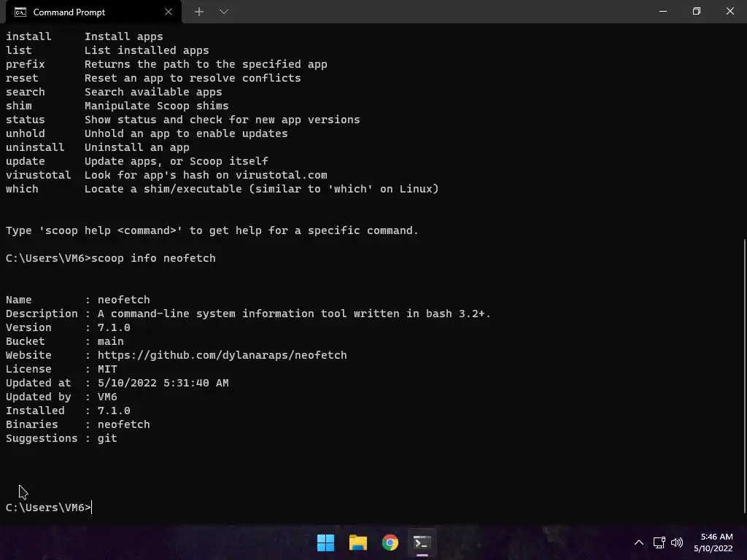The image size is (747, 560).
Task: Click the 'scoop info neofetch' command text
Action: [153, 258]
